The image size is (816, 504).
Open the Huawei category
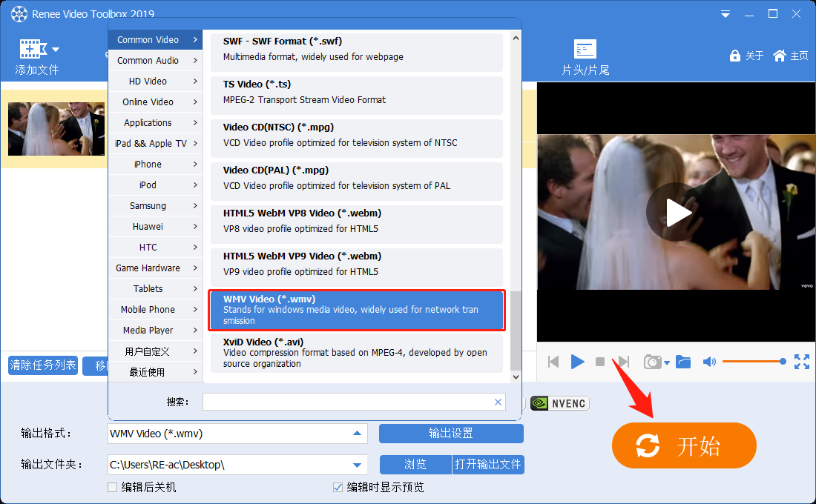(x=155, y=227)
